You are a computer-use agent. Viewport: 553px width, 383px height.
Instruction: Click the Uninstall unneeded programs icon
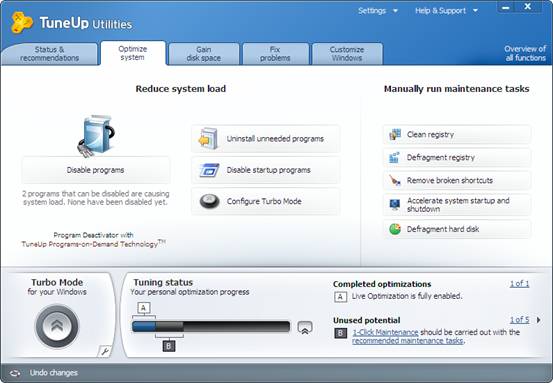click(208, 139)
